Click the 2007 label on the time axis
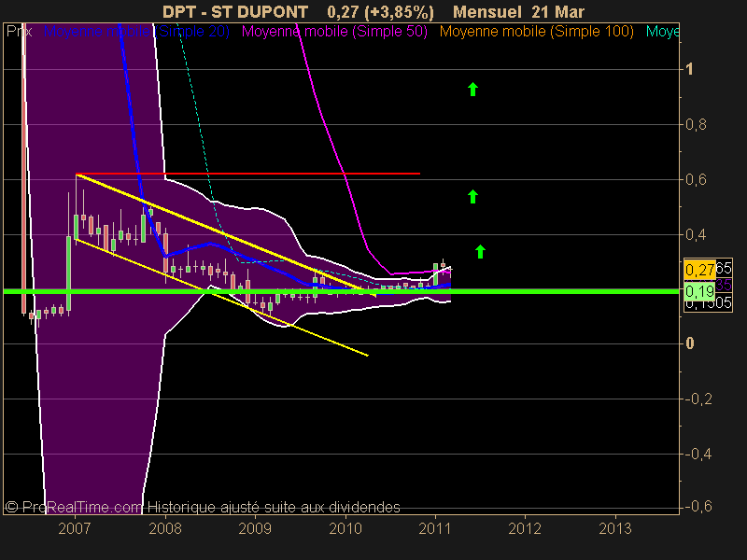 click(75, 528)
